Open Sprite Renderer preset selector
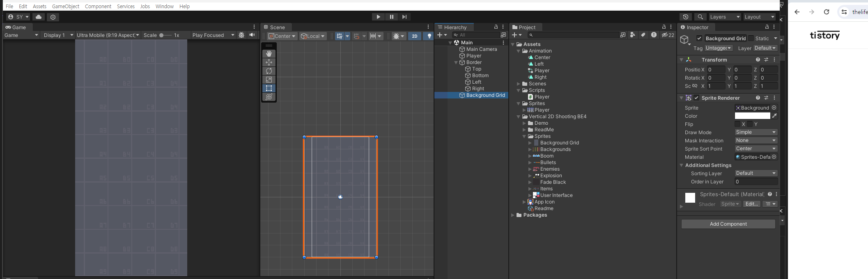868x279 pixels. [x=766, y=98]
